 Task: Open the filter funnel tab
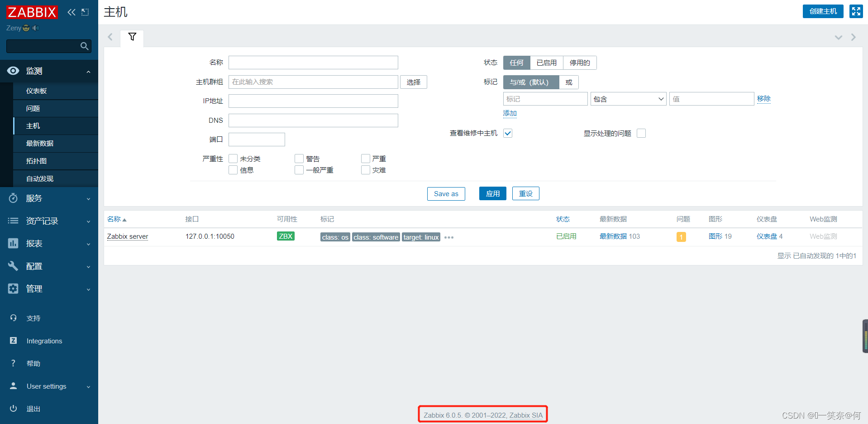pyautogui.click(x=132, y=37)
